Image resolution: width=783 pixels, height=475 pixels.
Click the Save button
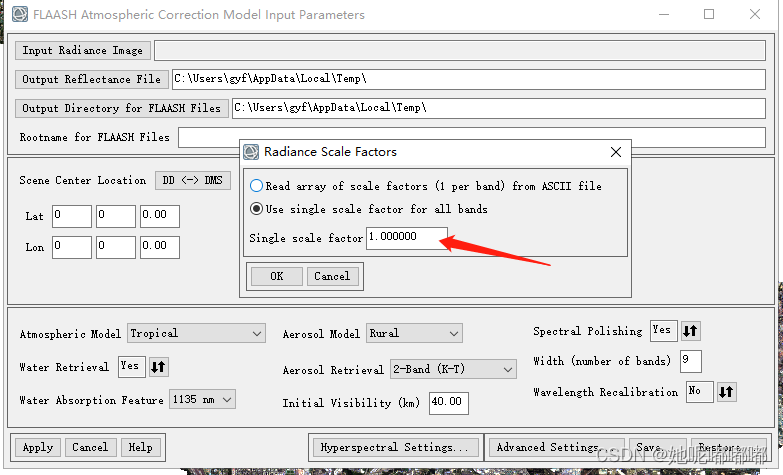[658, 448]
